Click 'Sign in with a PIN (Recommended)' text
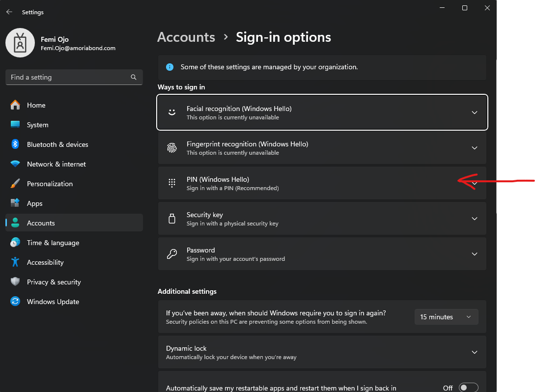Screen dimensions: 535x392 tap(233, 188)
